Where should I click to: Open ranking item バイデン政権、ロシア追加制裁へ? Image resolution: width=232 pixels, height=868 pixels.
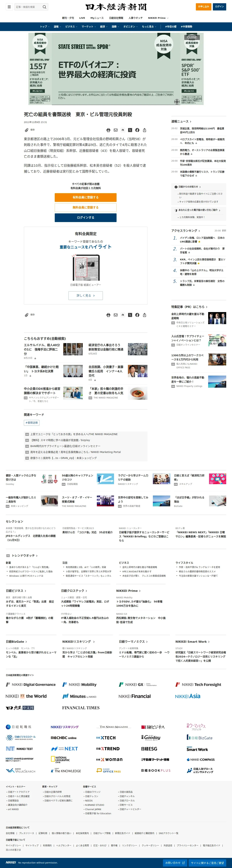pyautogui.click(x=202, y=240)
